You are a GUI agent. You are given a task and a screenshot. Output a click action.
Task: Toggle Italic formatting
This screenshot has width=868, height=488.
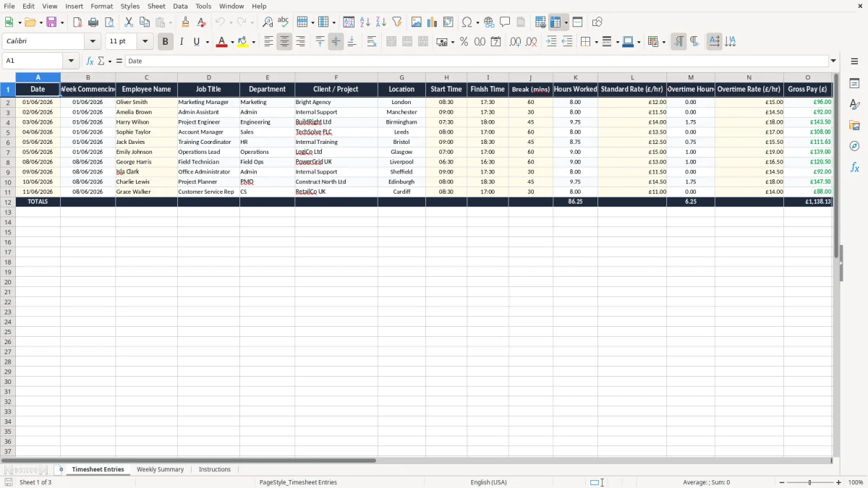[x=182, y=42]
